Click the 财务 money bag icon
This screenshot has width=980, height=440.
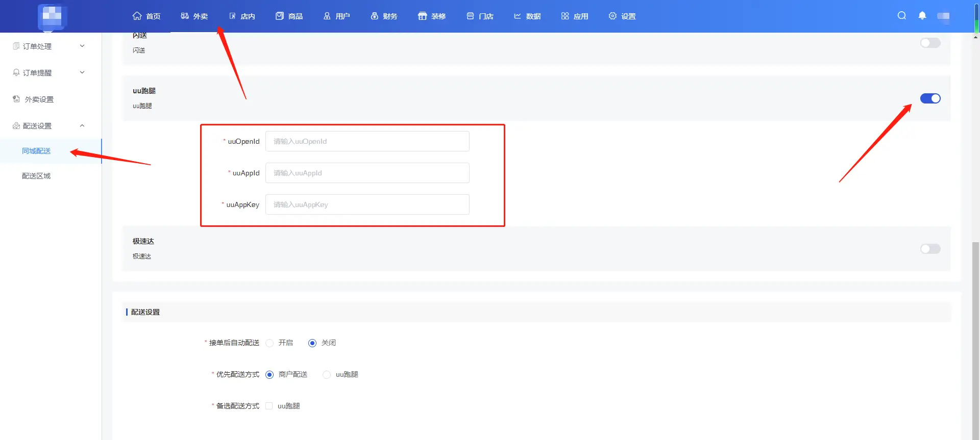tap(374, 16)
